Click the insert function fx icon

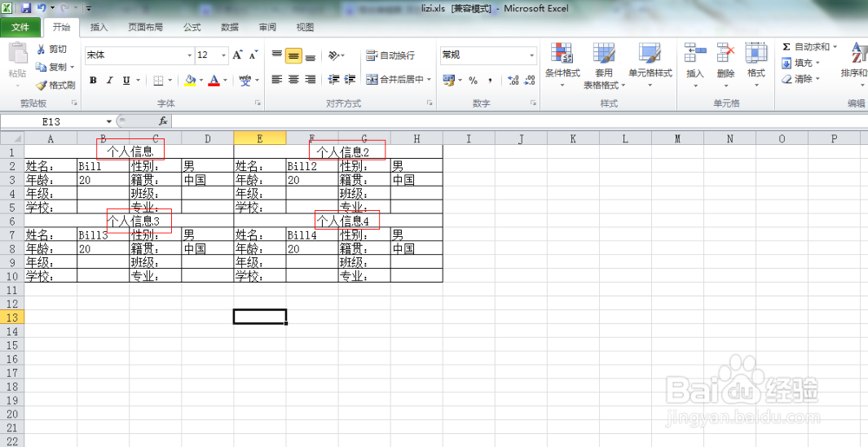click(163, 121)
